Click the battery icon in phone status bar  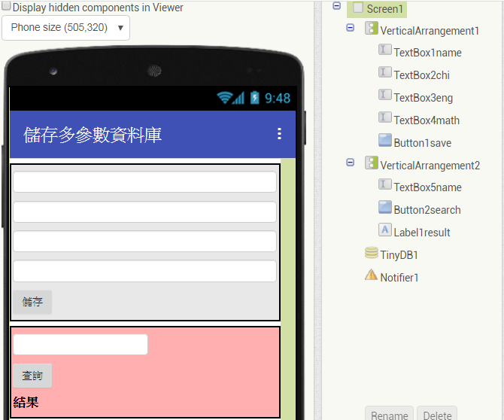[x=254, y=98]
